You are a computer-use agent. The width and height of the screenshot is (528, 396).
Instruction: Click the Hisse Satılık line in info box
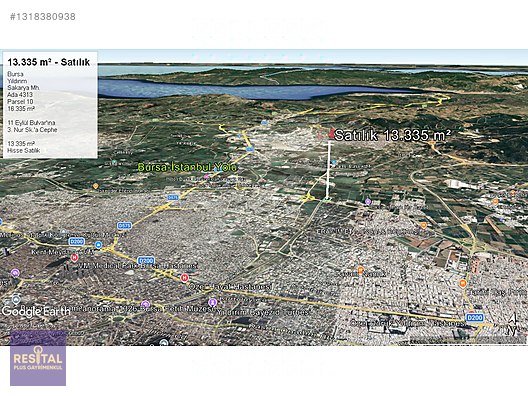coord(24,151)
